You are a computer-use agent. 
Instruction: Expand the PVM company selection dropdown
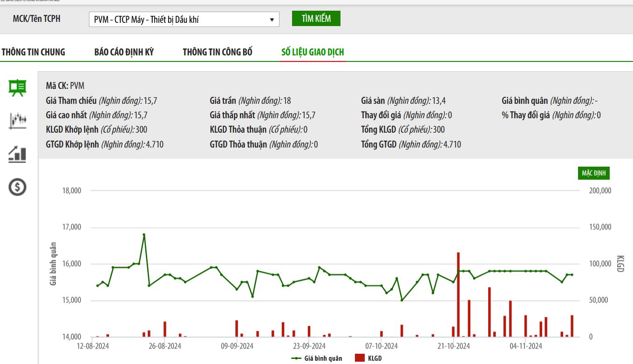[x=272, y=20]
